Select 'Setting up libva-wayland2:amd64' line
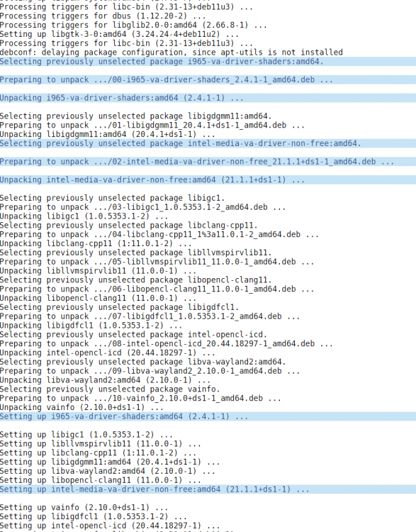416x532 pixels. [108, 471]
